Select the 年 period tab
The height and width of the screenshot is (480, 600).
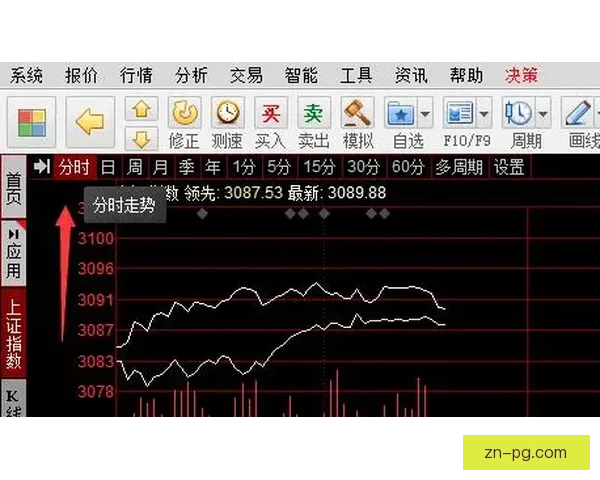(x=212, y=167)
